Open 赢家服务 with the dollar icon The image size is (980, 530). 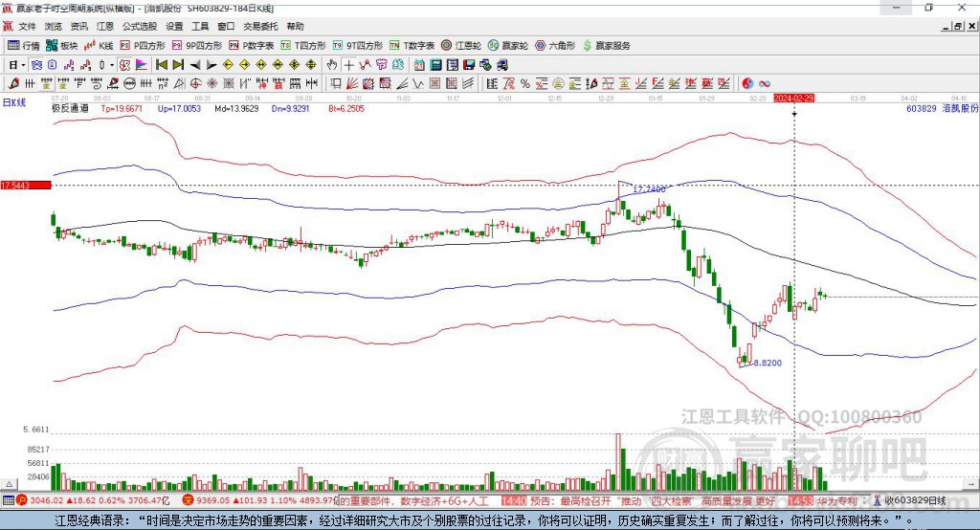coord(606,46)
